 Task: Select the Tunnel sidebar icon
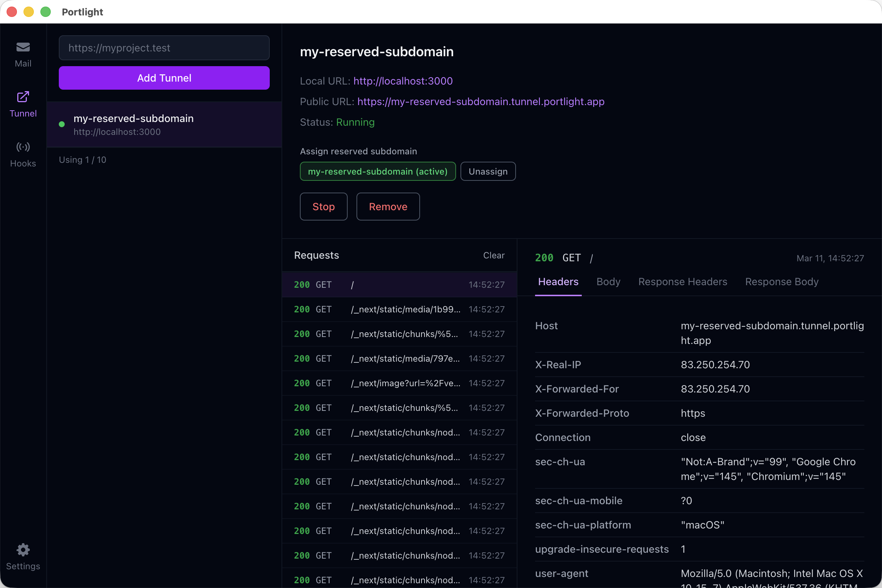pos(23,97)
